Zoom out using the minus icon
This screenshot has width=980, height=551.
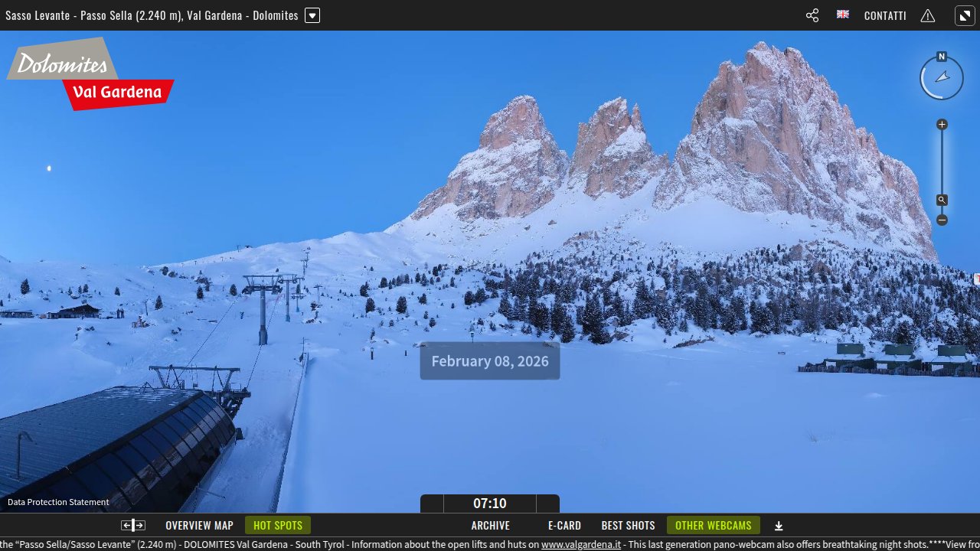pos(942,220)
